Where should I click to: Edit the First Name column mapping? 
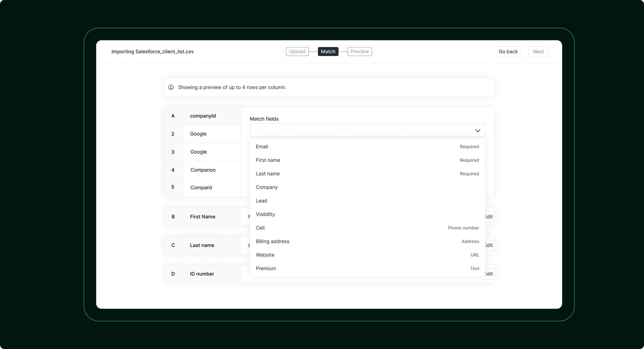pyautogui.click(x=489, y=217)
